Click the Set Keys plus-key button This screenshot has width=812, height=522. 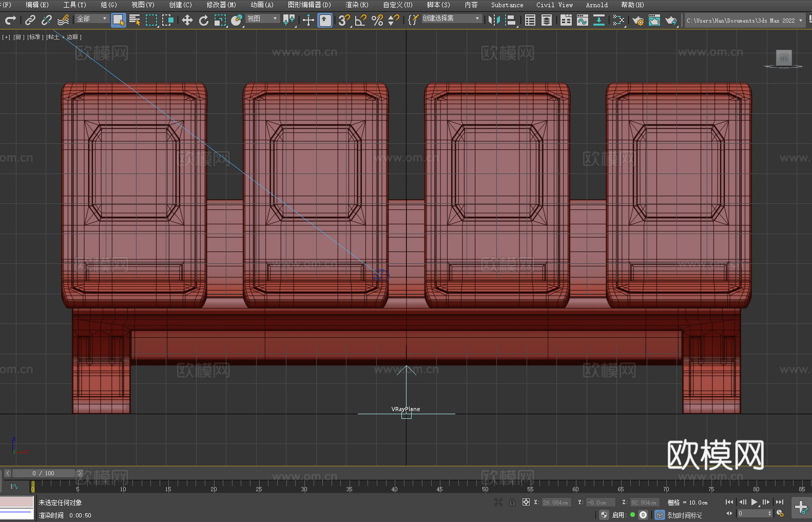tap(801, 508)
